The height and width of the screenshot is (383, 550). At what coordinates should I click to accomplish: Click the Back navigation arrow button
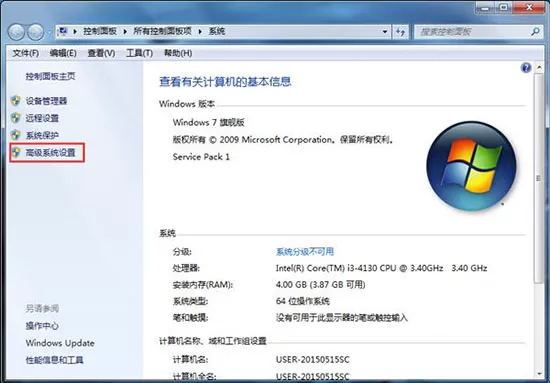[x=16, y=32]
